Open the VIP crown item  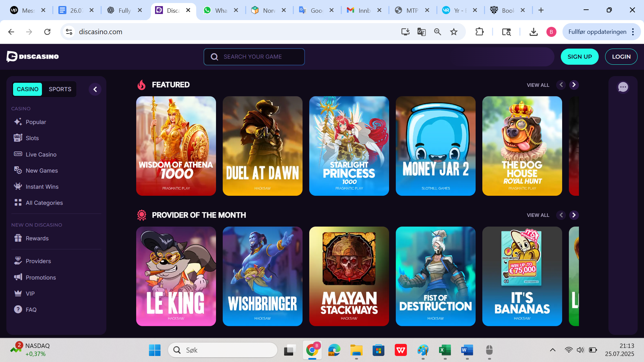pyautogui.click(x=30, y=294)
